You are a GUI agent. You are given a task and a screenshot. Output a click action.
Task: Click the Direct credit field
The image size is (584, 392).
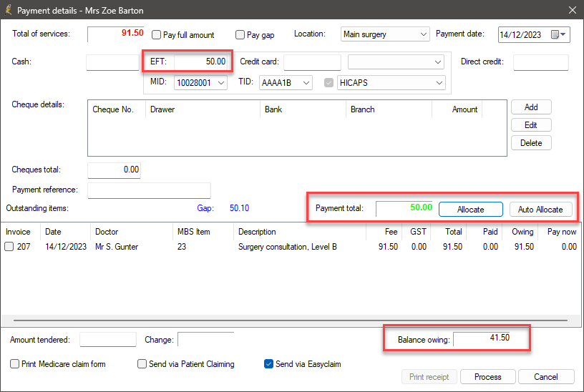tap(541, 62)
